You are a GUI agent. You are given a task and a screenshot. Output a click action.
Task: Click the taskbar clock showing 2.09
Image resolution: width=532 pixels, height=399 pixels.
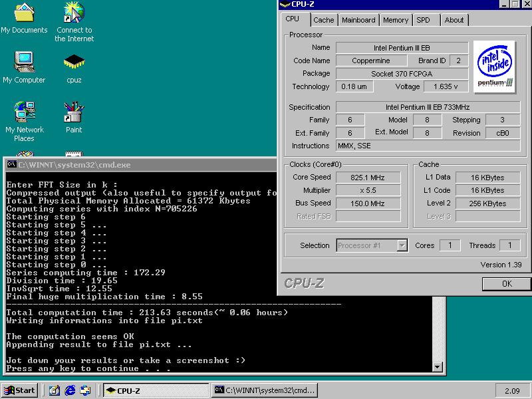[x=512, y=391]
